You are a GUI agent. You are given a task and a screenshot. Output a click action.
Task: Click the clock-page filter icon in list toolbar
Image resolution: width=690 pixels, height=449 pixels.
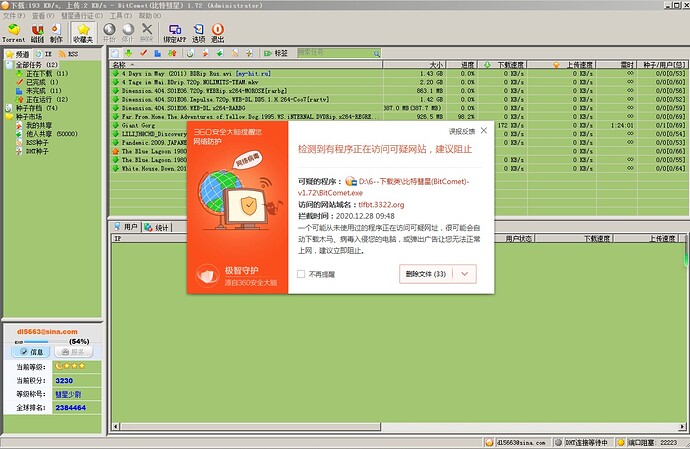(190, 53)
